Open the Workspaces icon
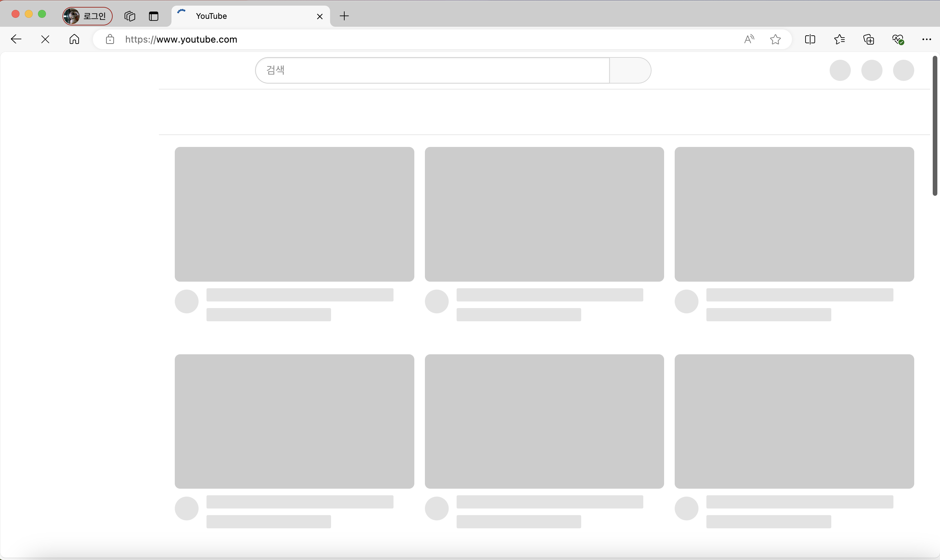Screen dimensions: 940x560 pos(130,16)
